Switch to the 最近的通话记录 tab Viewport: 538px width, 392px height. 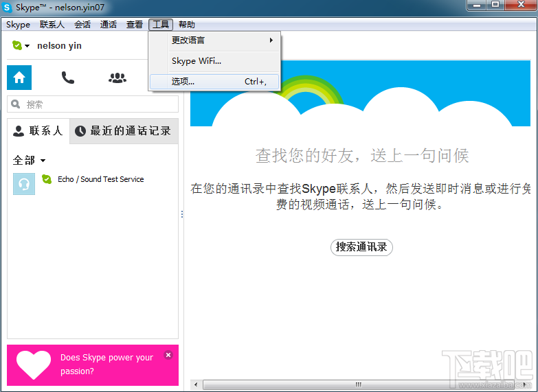[124, 130]
